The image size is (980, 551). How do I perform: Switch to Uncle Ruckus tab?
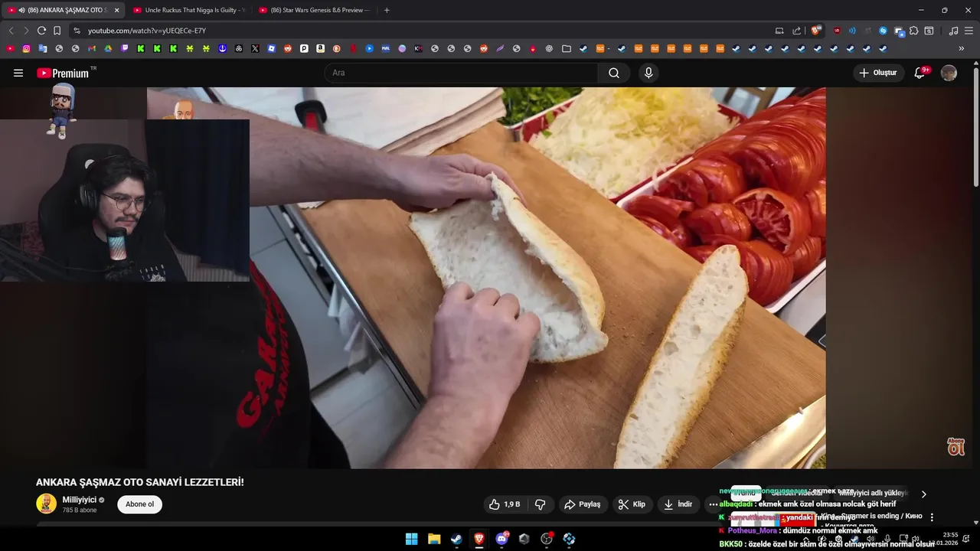189,10
